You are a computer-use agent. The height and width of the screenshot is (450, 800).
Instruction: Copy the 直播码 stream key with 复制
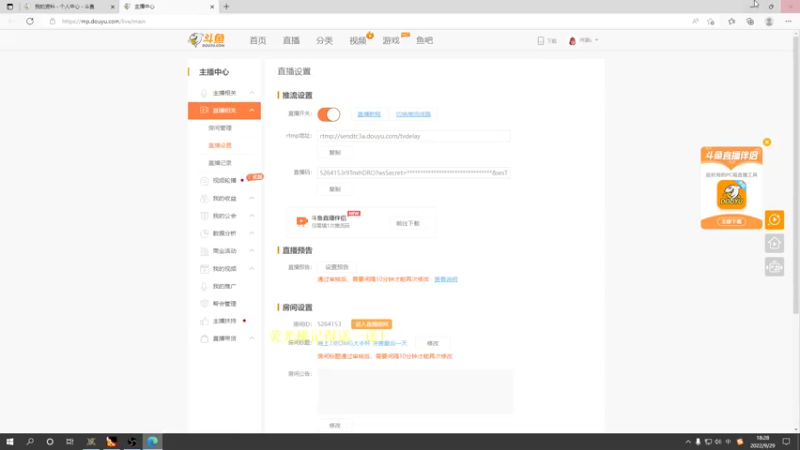pyautogui.click(x=335, y=189)
